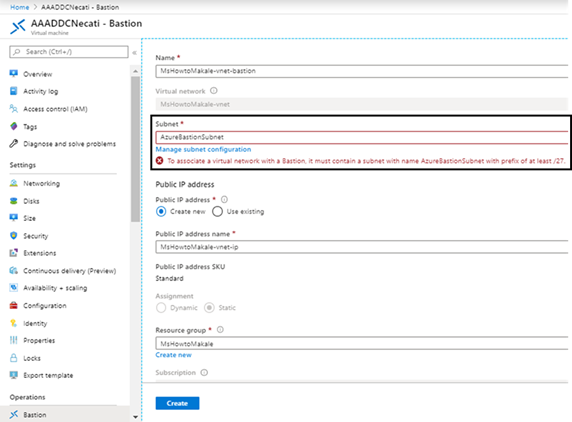Select the Use existing radio button
This screenshot has width=572, height=422.
[x=217, y=212]
